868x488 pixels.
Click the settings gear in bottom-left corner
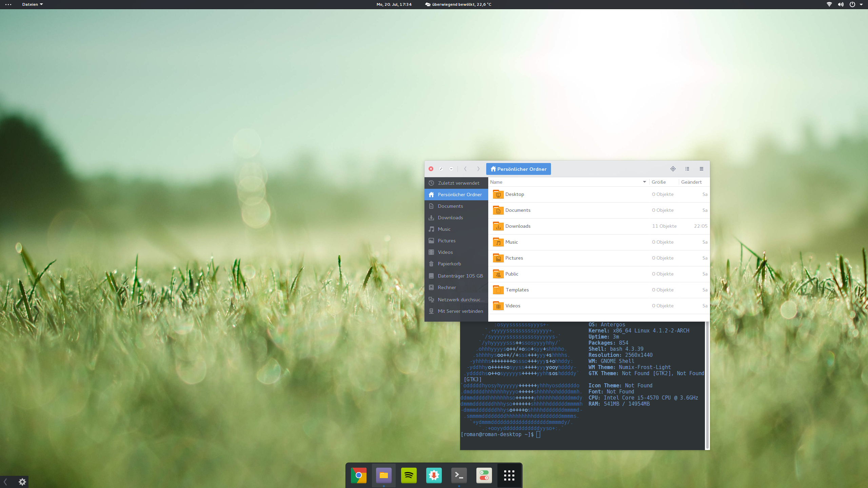(x=22, y=482)
